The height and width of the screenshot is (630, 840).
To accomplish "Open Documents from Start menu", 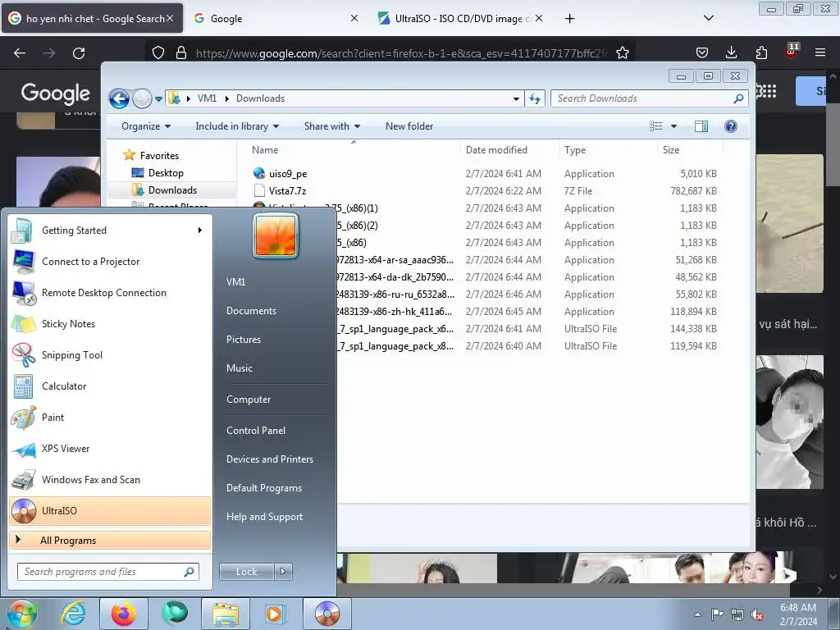I will [251, 311].
